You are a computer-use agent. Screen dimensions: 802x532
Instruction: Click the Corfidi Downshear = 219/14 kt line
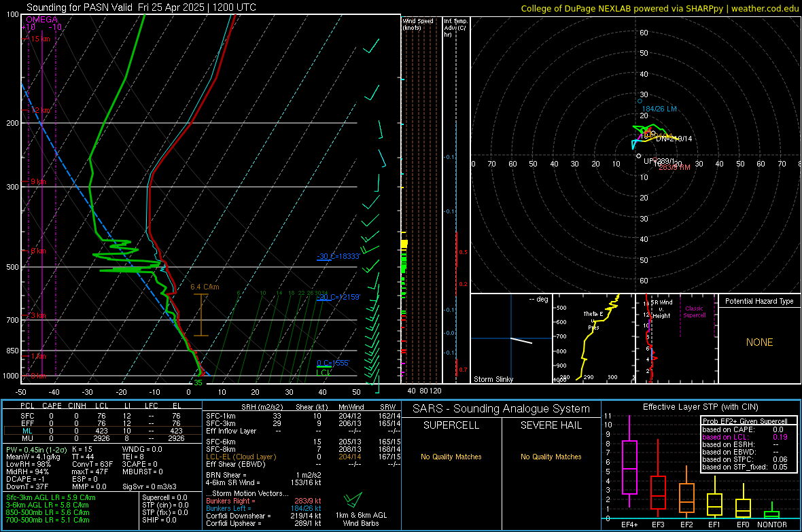click(x=264, y=516)
